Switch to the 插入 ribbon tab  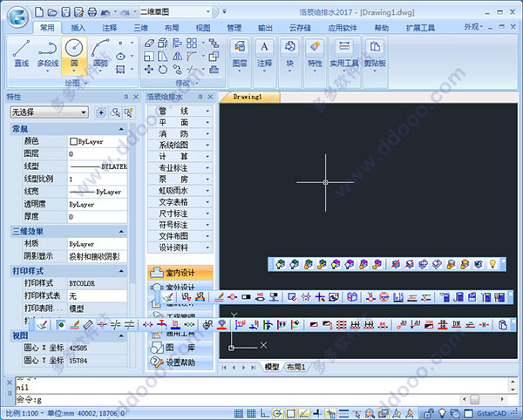coord(78,28)
